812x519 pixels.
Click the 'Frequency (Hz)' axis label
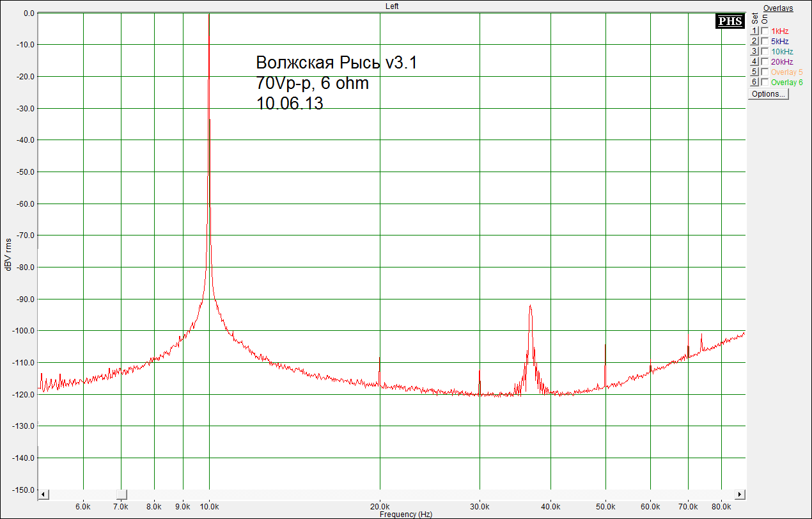406,515
